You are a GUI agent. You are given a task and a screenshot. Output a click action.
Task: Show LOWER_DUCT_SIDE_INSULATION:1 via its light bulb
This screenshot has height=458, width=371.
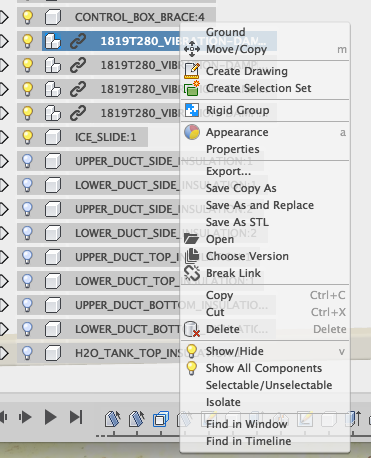click(27, 185)
